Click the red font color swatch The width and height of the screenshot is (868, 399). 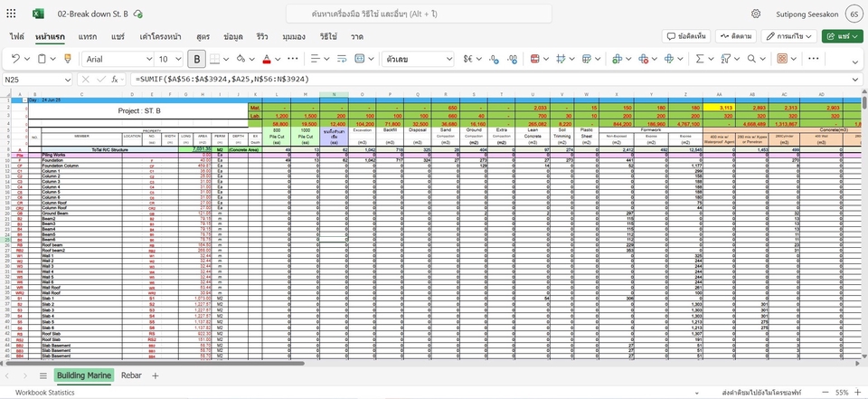click(267, 59)
